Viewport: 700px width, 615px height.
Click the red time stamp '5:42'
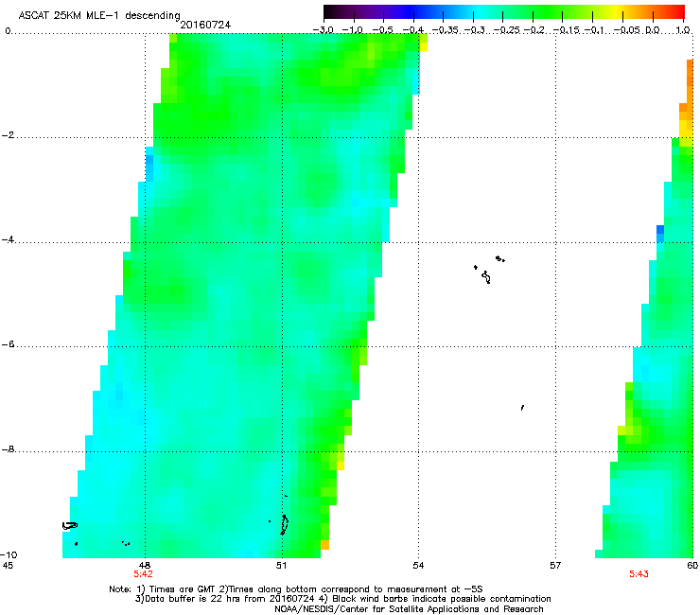coord(143,574)
